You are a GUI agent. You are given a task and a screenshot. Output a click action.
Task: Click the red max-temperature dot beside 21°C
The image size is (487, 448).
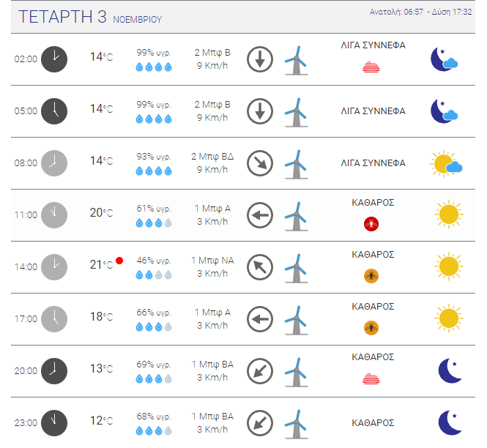click(x=119, y=261)
